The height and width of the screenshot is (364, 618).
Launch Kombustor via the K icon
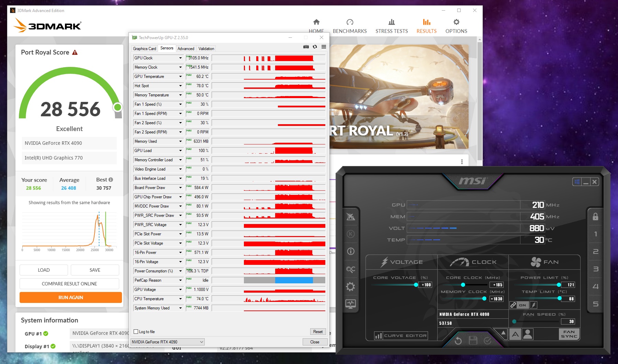(350, 234)
